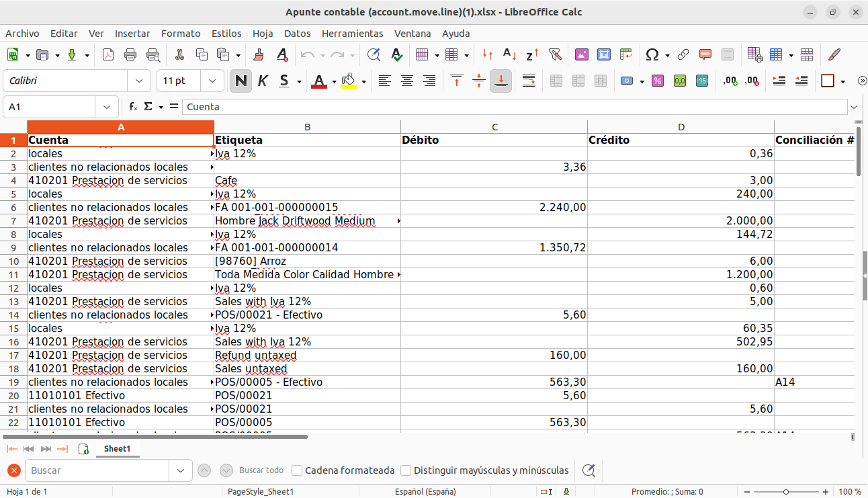
Task: Toggle align bottom button
Action: coord(501,81)
